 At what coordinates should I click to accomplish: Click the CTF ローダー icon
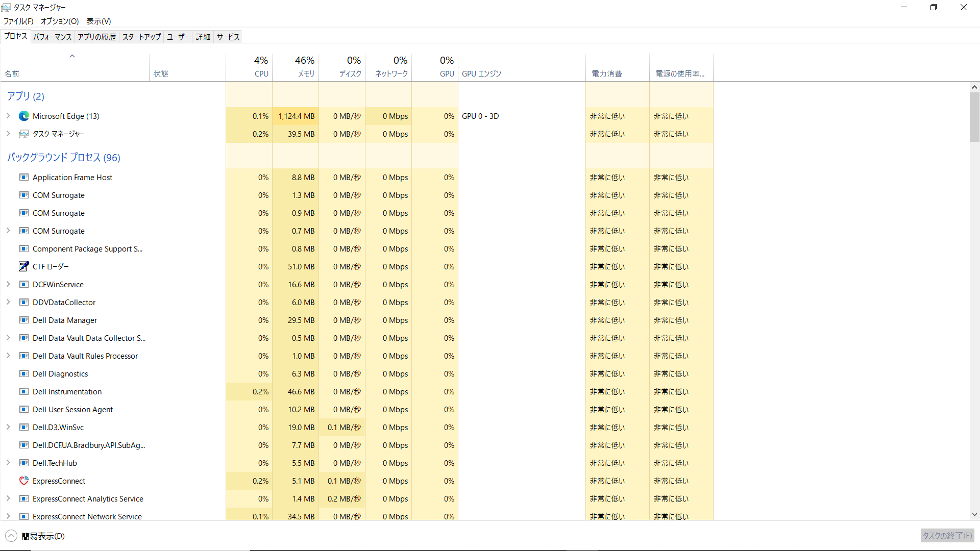(x=24, y=267)
